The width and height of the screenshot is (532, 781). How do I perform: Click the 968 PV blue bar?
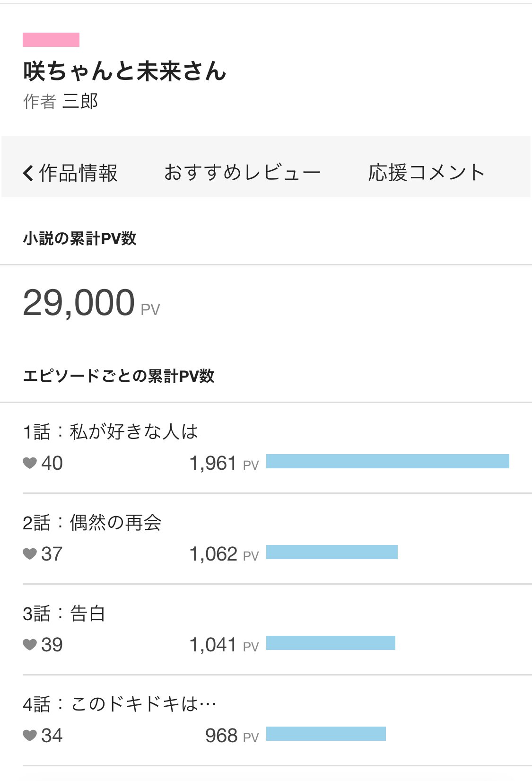326,734
